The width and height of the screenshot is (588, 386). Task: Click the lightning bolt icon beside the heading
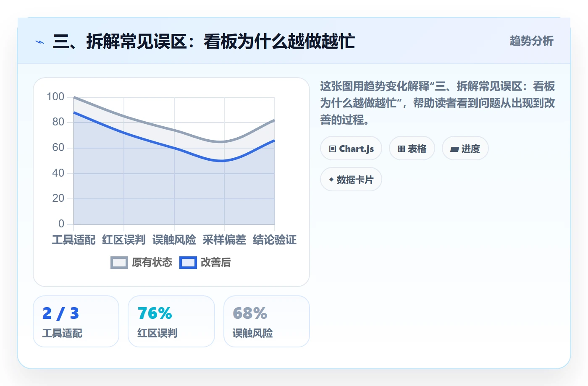(x=40, y=42)
